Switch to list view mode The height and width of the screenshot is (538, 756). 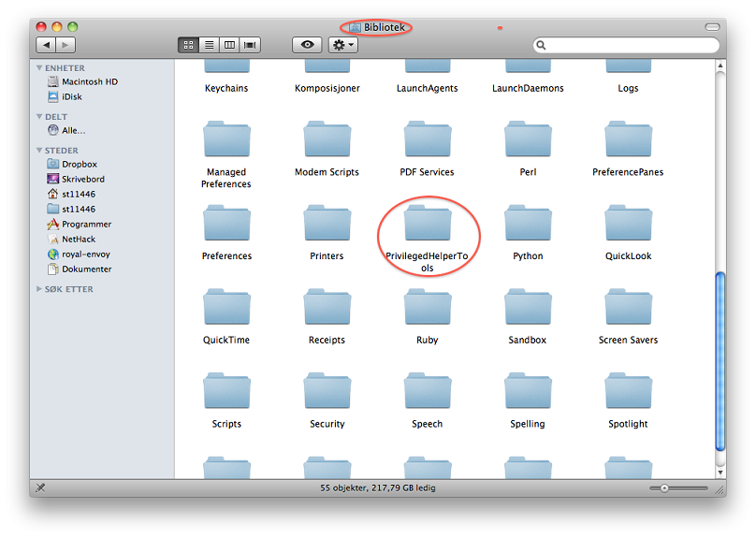pyautogui.click(x=209, y=45)
